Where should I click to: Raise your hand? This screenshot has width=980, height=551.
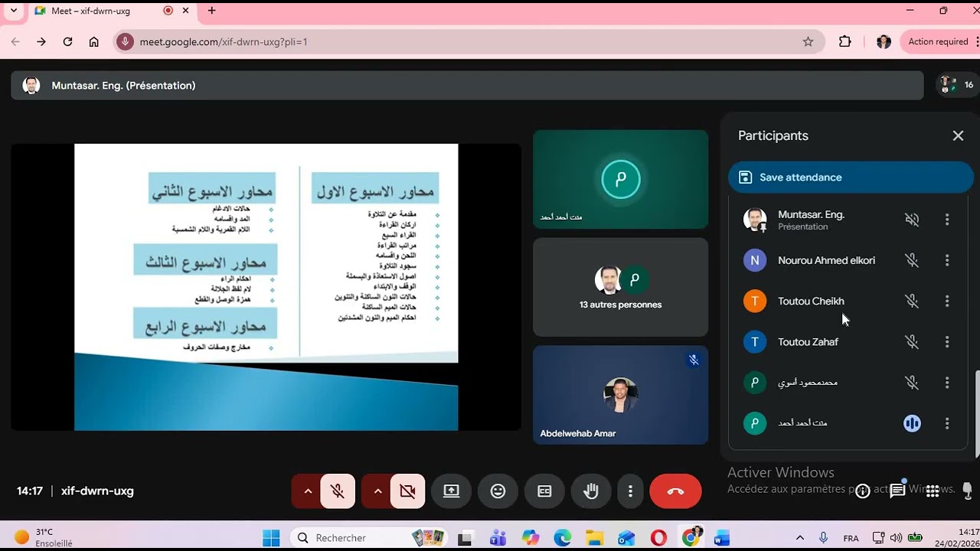591,491
